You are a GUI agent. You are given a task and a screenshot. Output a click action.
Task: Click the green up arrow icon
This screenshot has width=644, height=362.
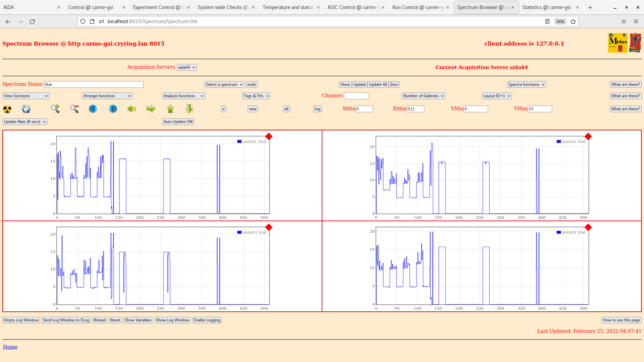pyautogui.click(x=170, y=109)
